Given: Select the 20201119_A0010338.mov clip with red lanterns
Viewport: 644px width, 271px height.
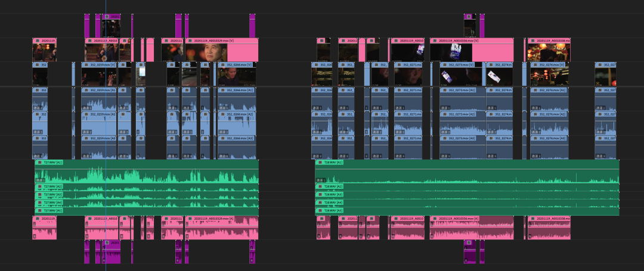Looking at the screenshot, I should (x=549, y=53).
